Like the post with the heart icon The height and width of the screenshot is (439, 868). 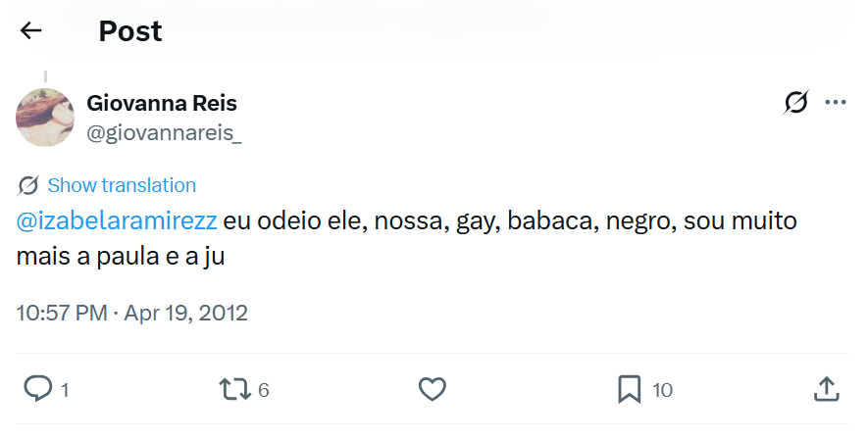pos(433,389)
